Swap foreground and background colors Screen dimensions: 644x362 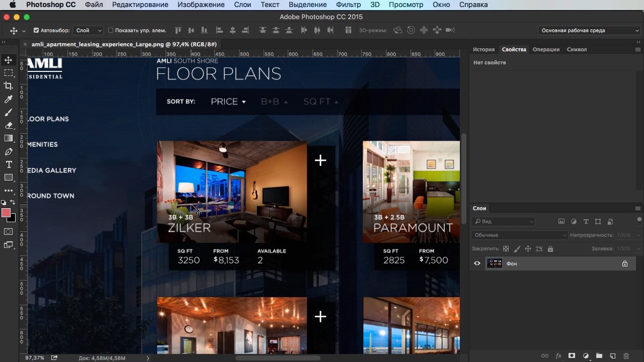13,202
